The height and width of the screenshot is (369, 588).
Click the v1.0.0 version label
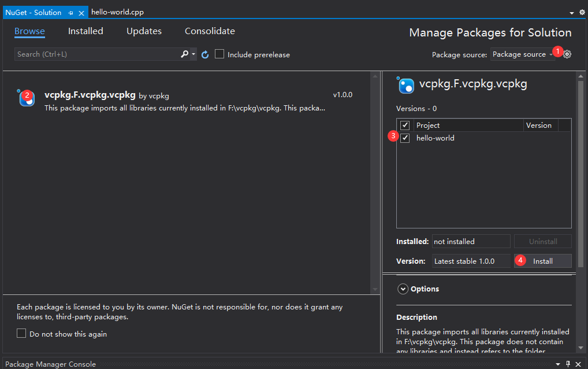pyautogui.click(x=343, y=95)
